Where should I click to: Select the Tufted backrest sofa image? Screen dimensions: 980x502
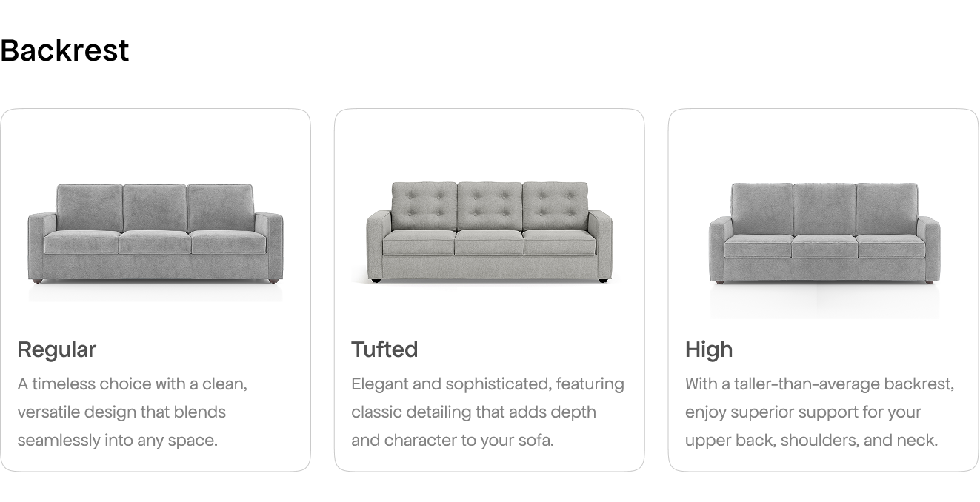pyautogui.click(x=490, y=232)
